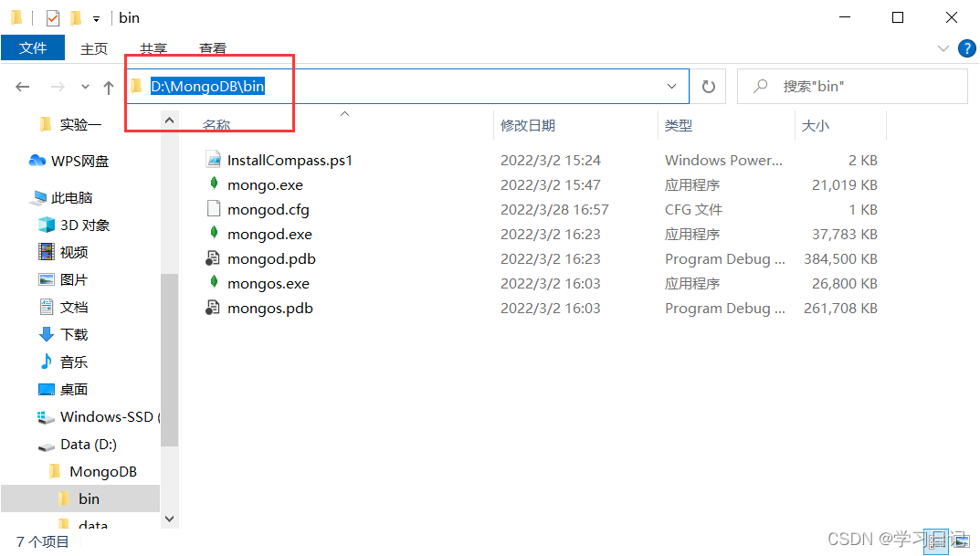Select the mongos.pdb file name

point(270,308)
